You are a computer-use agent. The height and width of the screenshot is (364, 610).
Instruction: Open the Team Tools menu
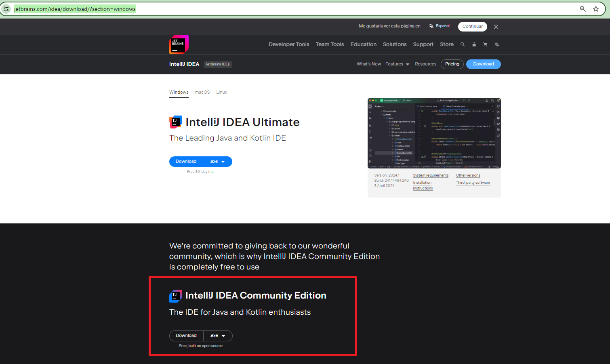coord(330,44)
